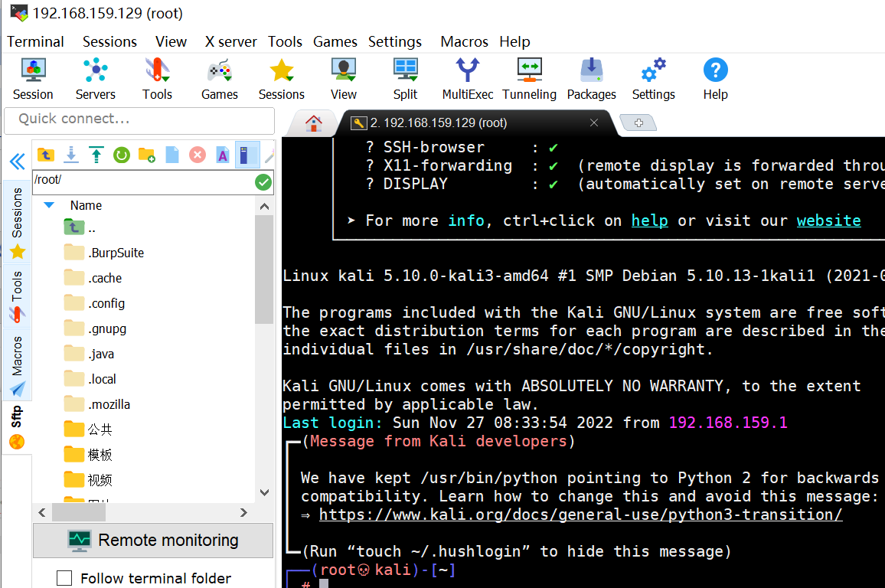Create a new folder in SFTP browser
Screen dimensions: 885x588
coord(147,155)
